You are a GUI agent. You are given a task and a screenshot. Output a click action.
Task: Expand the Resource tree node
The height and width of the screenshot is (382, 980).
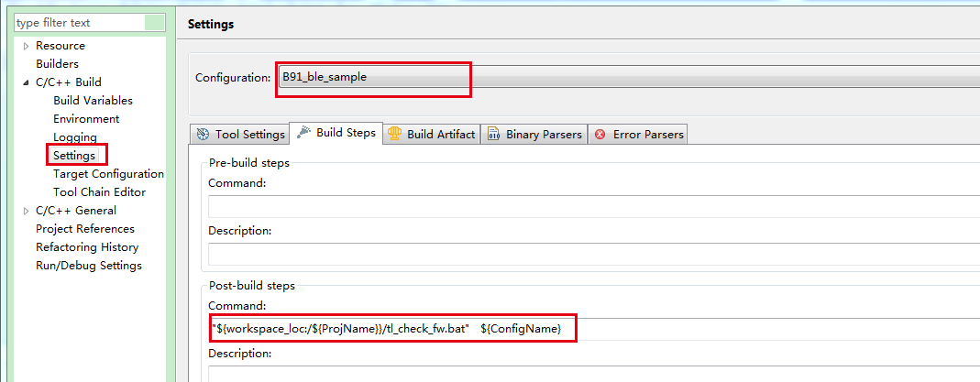(x=26, y=46)
